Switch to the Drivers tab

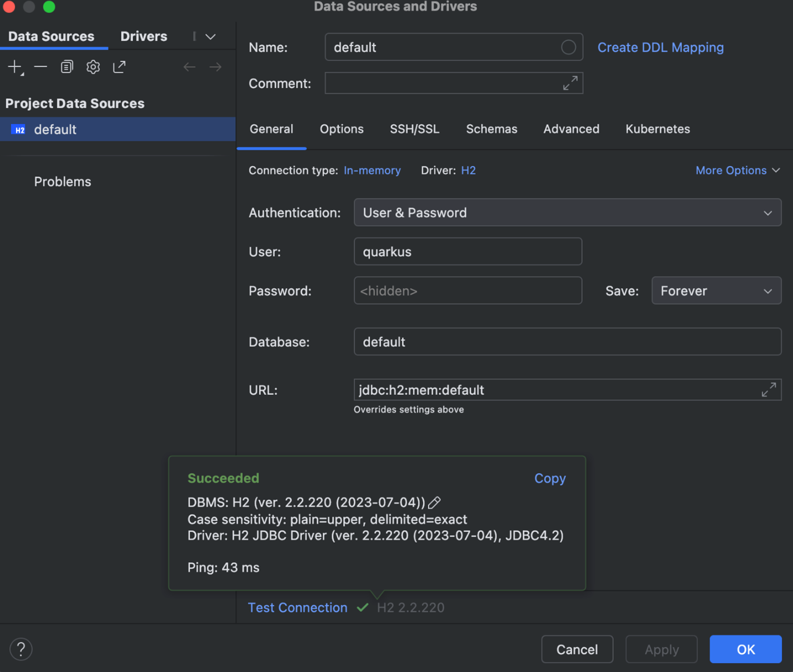coord(144,37)
